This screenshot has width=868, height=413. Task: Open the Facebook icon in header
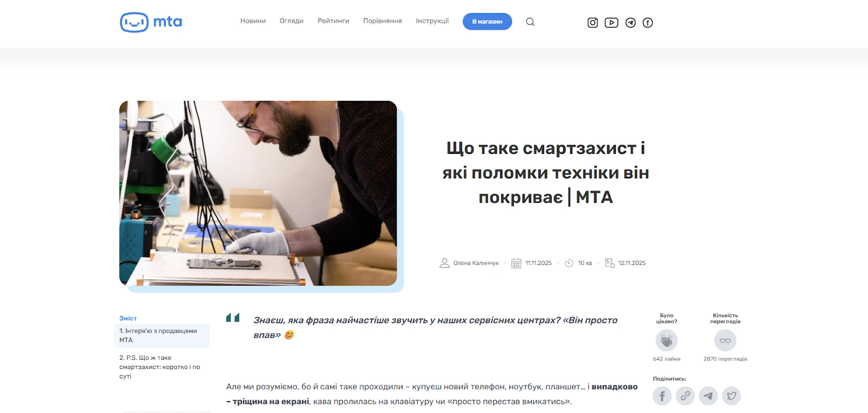click(648, 23)
